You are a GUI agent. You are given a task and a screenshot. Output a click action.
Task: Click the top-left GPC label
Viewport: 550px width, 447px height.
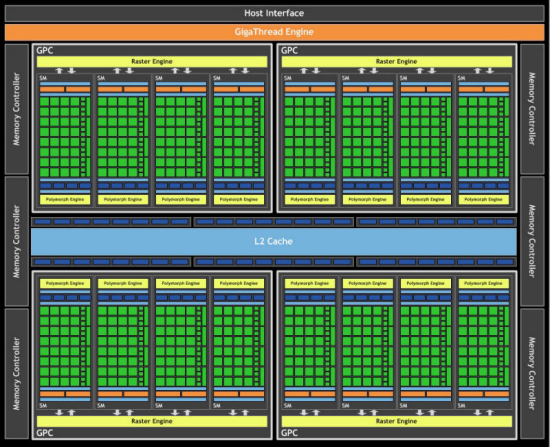pos(45,51)
